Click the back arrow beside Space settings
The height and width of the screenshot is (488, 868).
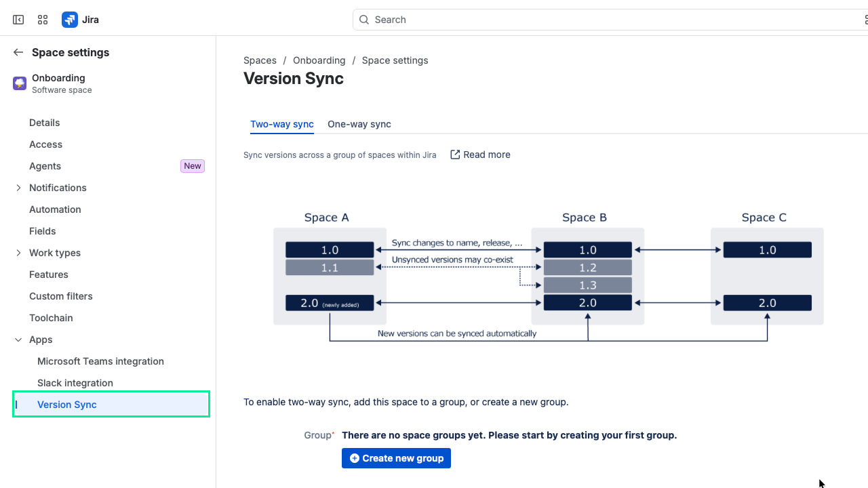18,52
